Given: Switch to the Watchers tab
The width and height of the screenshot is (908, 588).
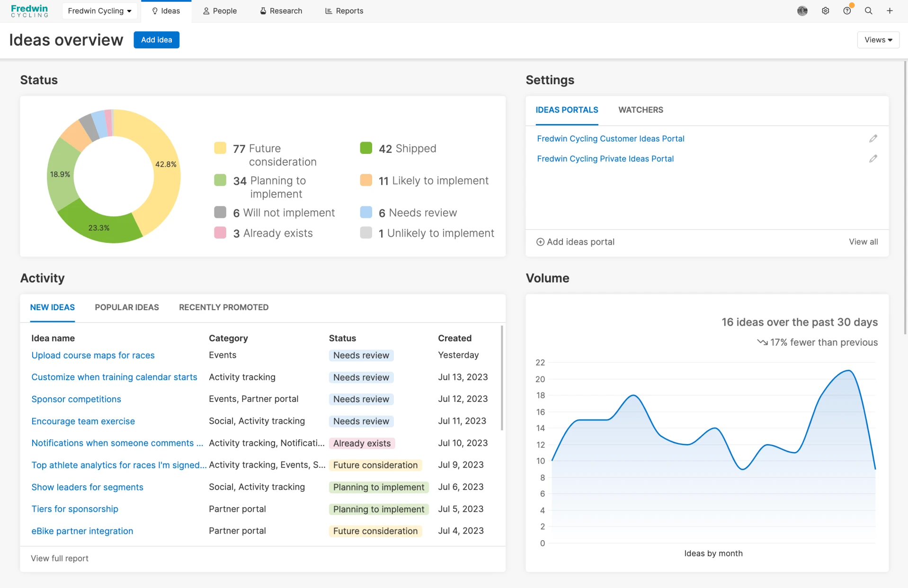Looking at the screenshot, I should coord(641,110).
